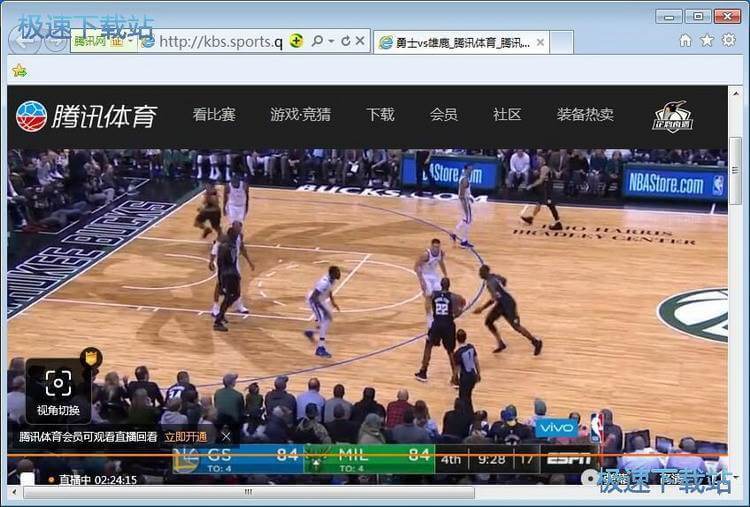Click the gold VIP badge on 视角切换
Screen dimensions: 750x507
tap(91, 357)
